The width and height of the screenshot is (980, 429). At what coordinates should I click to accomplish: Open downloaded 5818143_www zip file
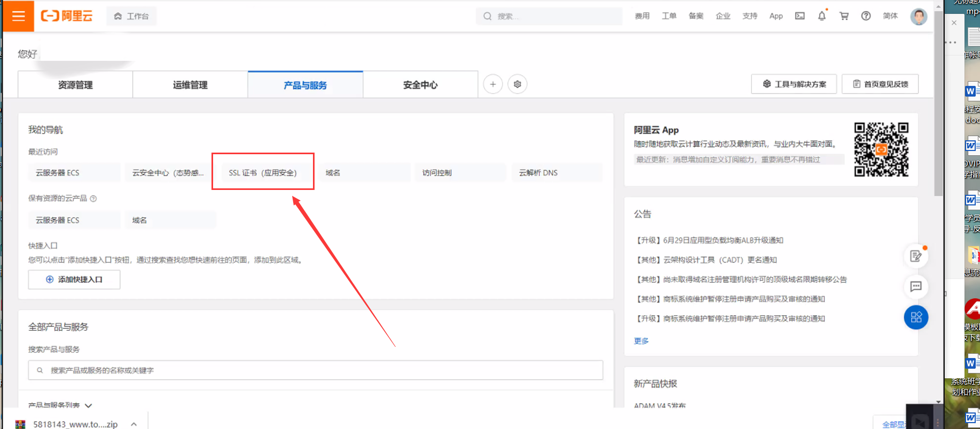tap(67, 424)
